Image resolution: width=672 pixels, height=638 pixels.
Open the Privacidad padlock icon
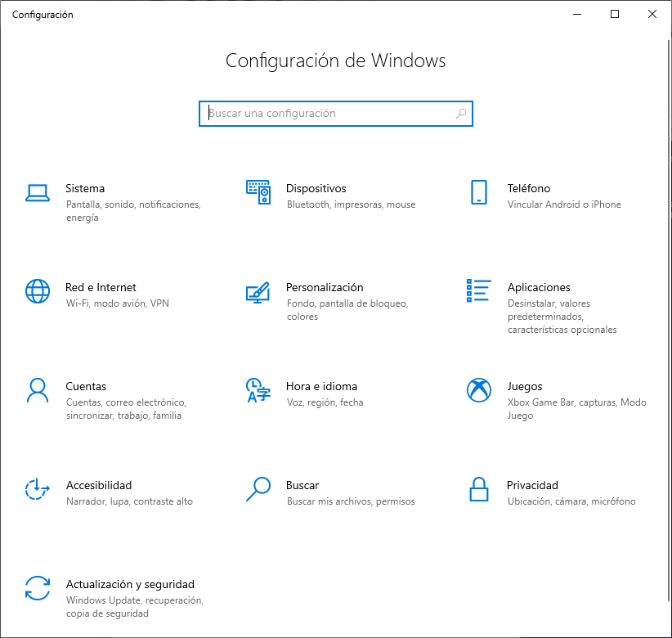point(479,489)
